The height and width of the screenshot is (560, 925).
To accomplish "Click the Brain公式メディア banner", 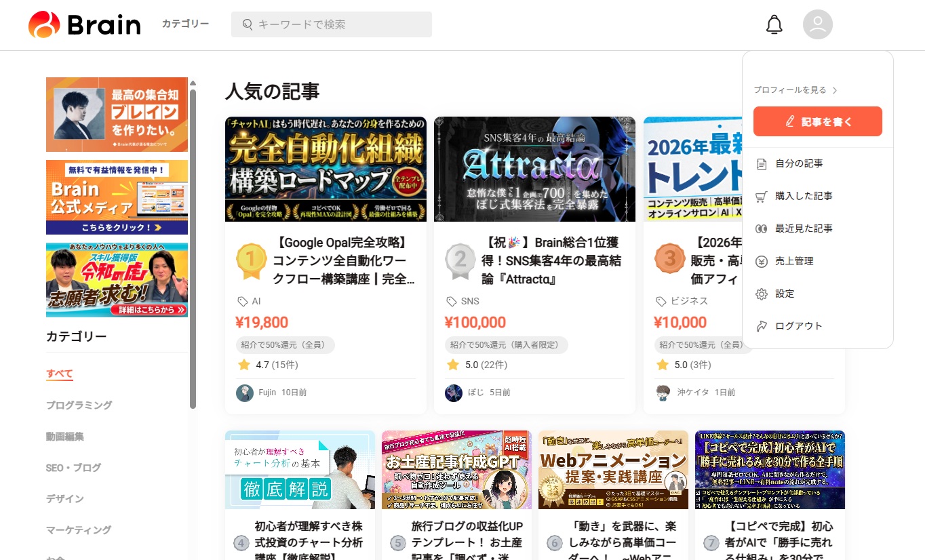I will (x=117, y=197).
